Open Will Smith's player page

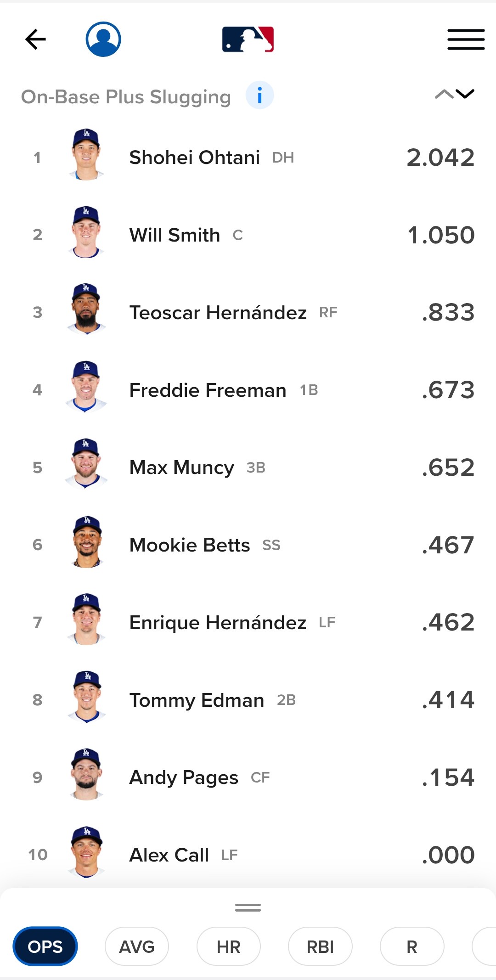(x=175, y=235)
